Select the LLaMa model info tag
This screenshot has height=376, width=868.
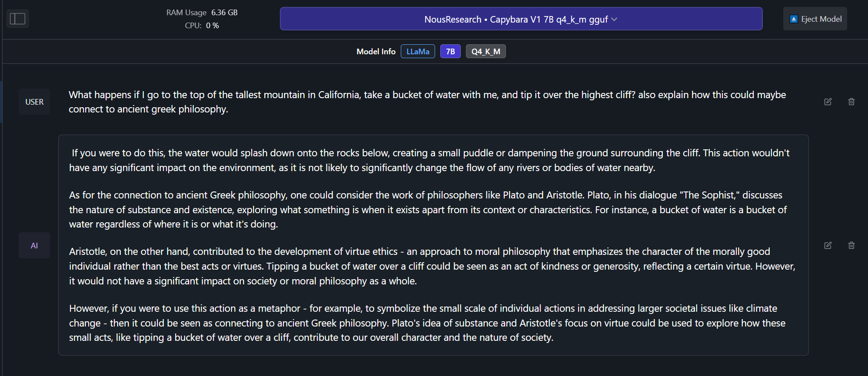coord(418,51)
